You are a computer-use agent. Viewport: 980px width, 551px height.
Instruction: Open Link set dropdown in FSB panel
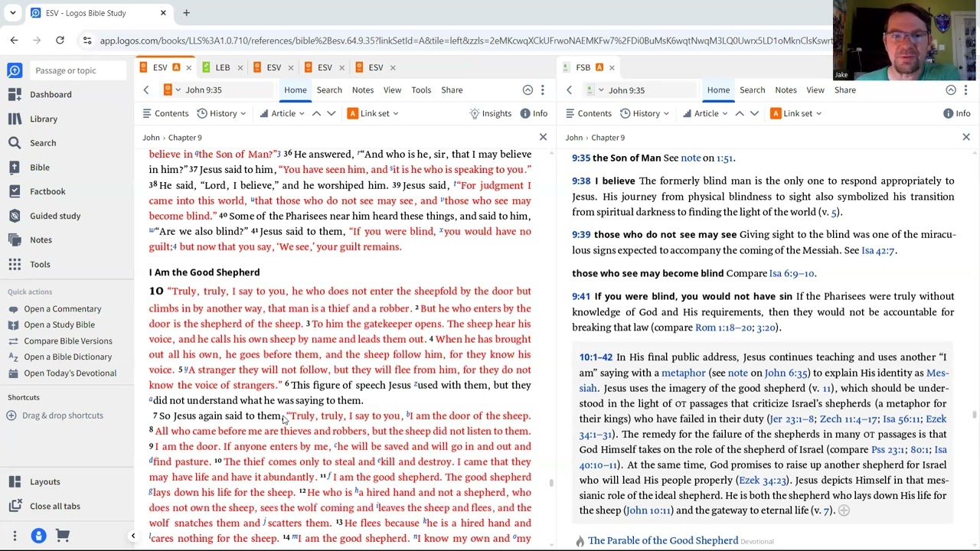coord(796,113)
